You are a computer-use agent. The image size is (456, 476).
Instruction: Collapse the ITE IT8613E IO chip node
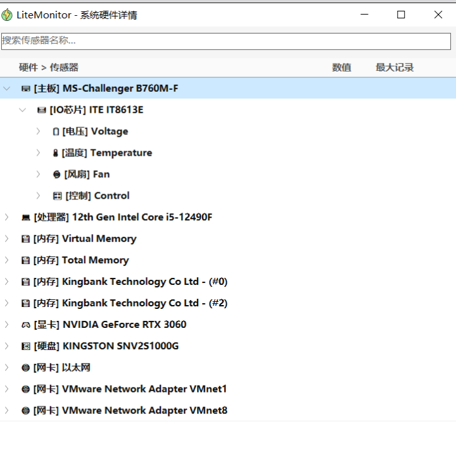pyautogui.click(x=22, y=110)
